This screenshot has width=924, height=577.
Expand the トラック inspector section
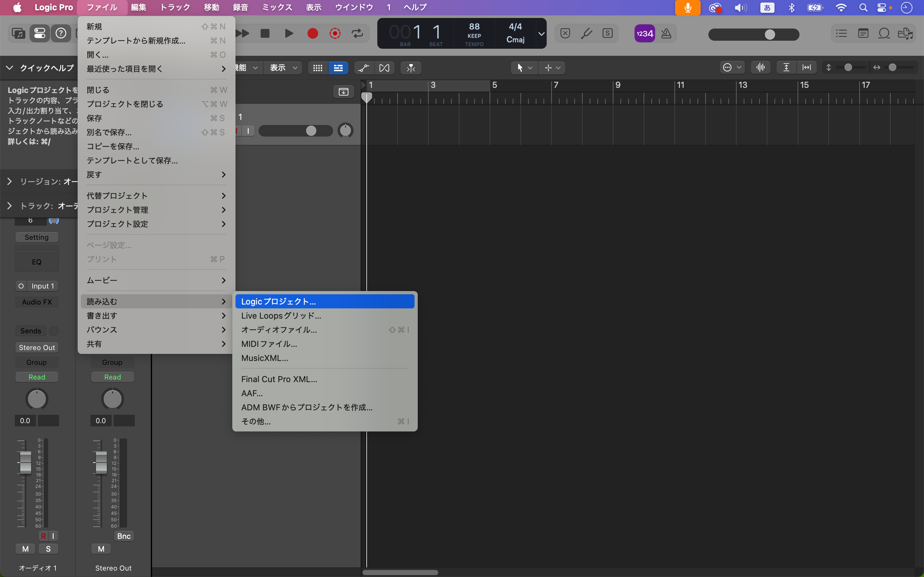tap(10, 206)
